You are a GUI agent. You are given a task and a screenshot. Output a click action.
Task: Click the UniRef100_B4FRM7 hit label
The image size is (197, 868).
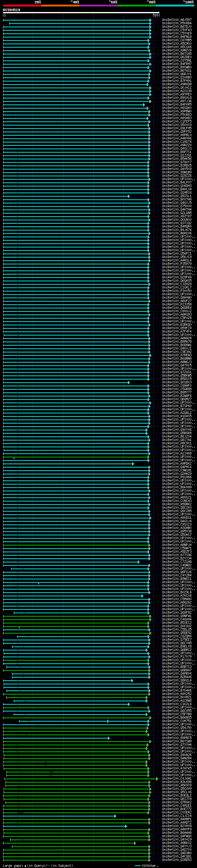[x=176, y=64]
